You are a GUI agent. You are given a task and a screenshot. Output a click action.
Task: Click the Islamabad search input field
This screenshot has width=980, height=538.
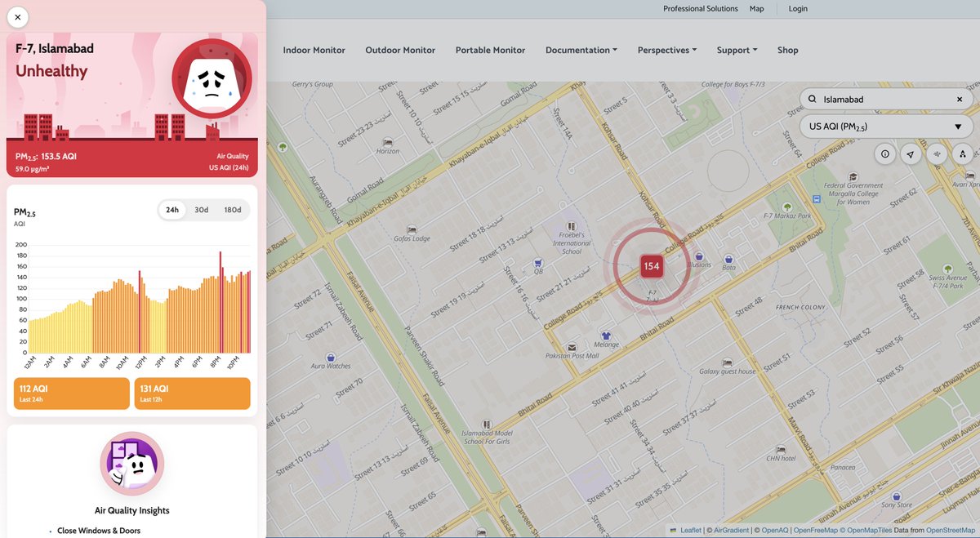(886, 100)
